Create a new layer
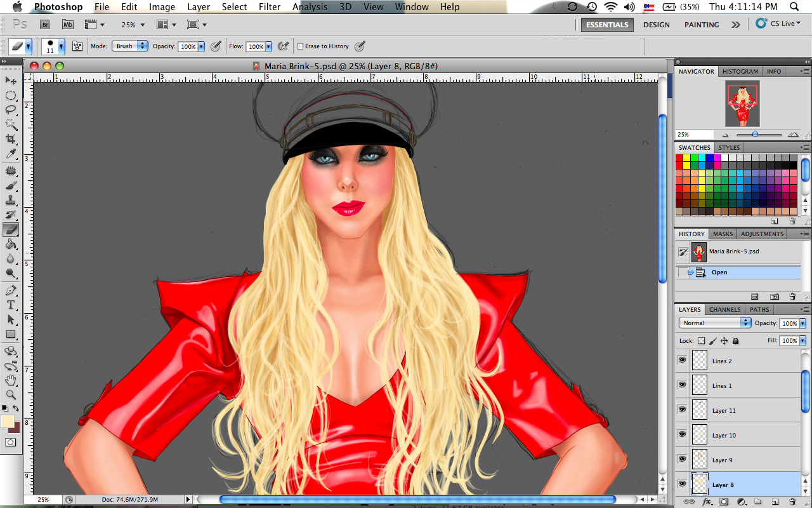Viewport: 812px width, 508px height. coord(775,502)
